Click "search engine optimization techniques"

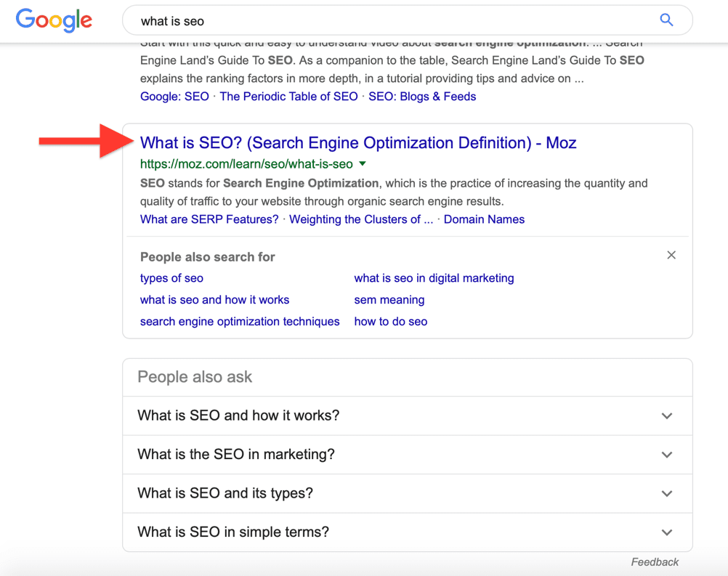point(240,321)
